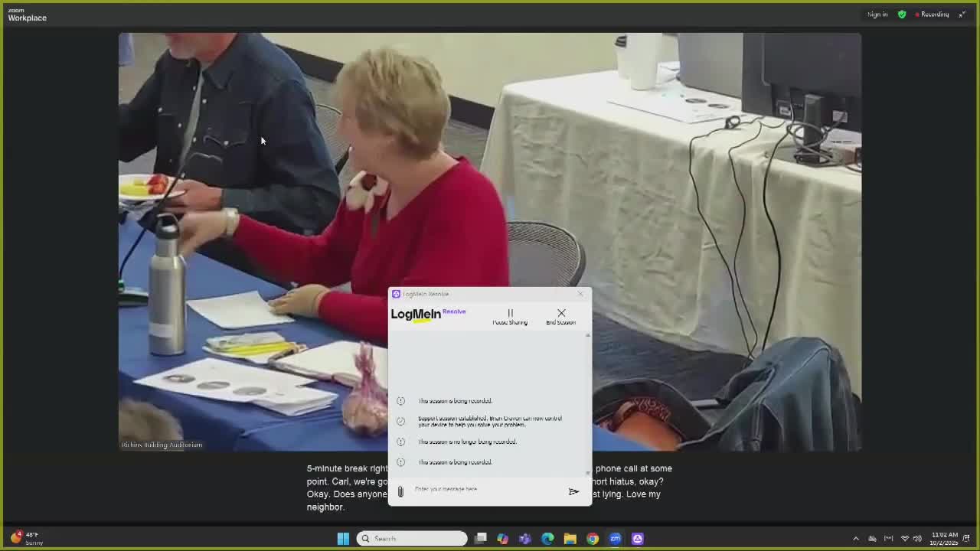Focus the 'Enter your message here' field
The width and height of the screenshot is (980, 551).
[x=487, y=489]
